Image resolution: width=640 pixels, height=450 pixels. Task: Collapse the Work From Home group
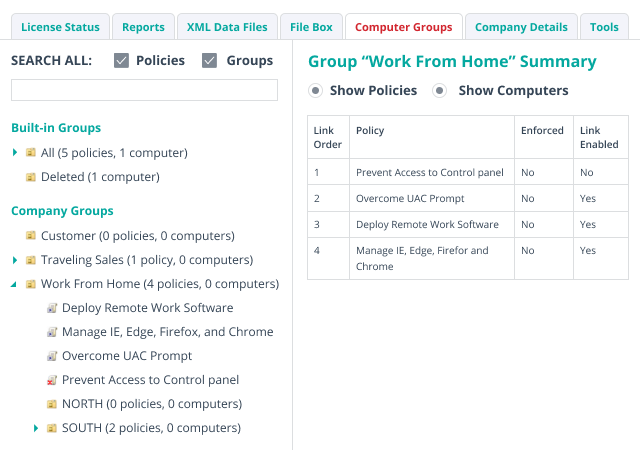pyautogui.click(x=15, y=284)
